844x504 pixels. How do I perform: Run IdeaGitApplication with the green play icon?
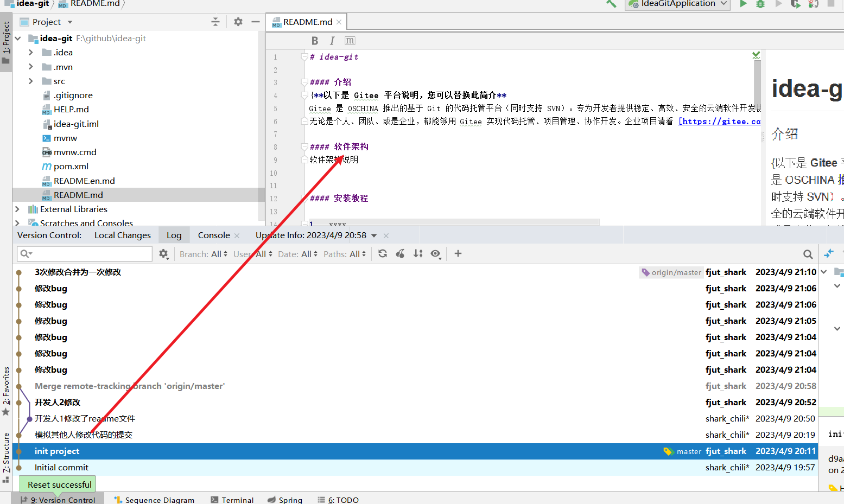click(743, 4)
